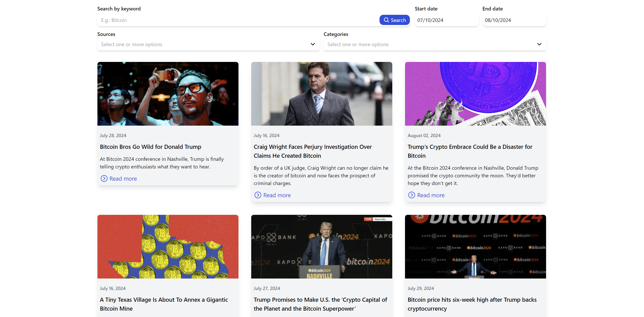The width and height of the screenshot is (644, 317).
Task: Focus the Search by keyword input
Action: point(237,20)
